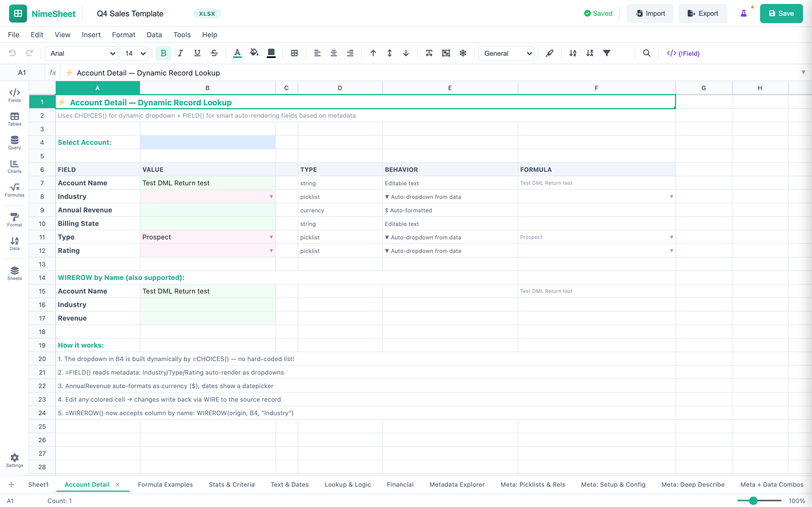The image size is (812, 507).
Task: Toggle strikethrough formatting
Action: [x=214, y=53]
